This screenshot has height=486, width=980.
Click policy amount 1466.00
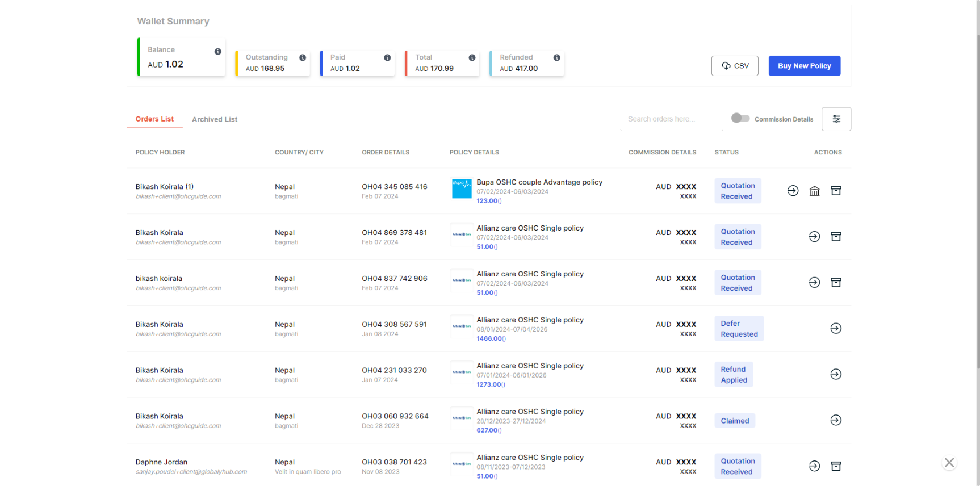(489, 339)
